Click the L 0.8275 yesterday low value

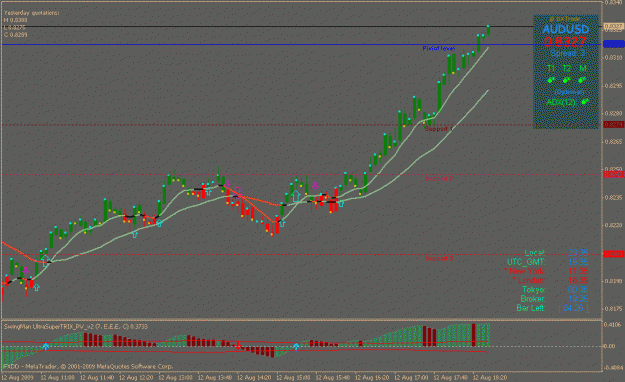click(x=15, y=28)
